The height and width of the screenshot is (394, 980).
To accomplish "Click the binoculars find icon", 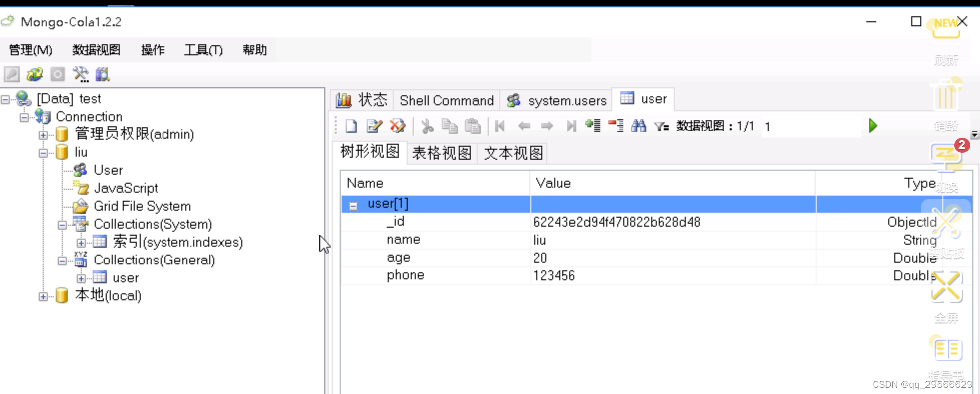I will [639, 126].
